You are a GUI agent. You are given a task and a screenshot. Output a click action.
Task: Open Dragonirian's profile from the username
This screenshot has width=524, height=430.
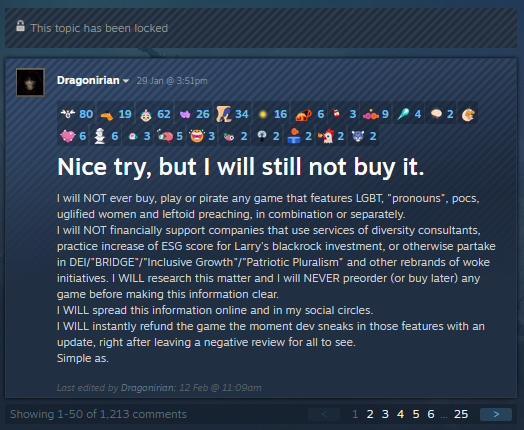[x=88, y=81]
